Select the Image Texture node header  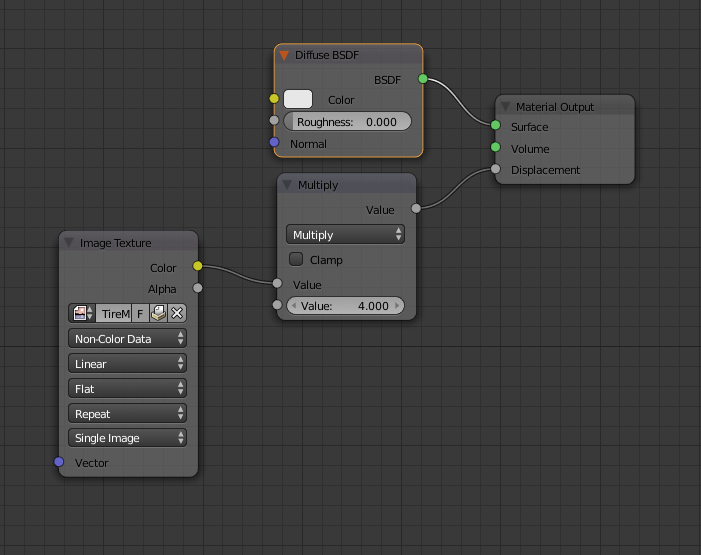(x=128, y=243)
